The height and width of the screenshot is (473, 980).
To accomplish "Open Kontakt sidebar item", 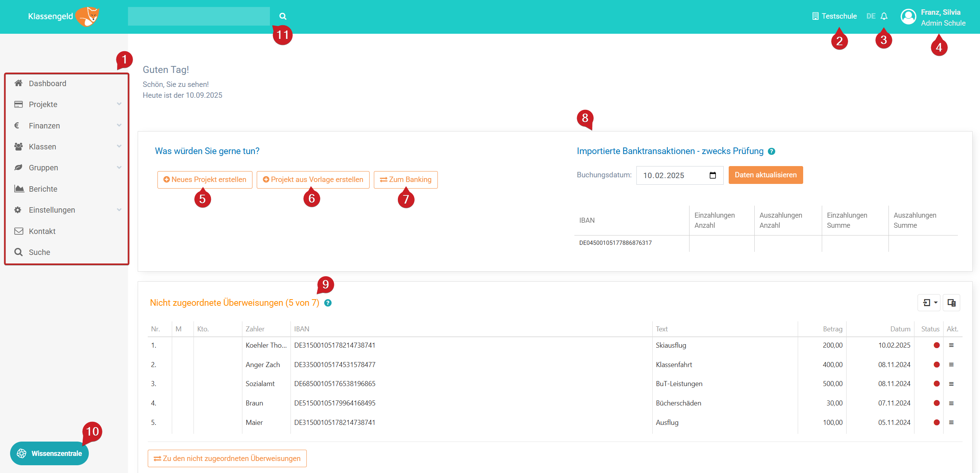I will click(42, 231).
